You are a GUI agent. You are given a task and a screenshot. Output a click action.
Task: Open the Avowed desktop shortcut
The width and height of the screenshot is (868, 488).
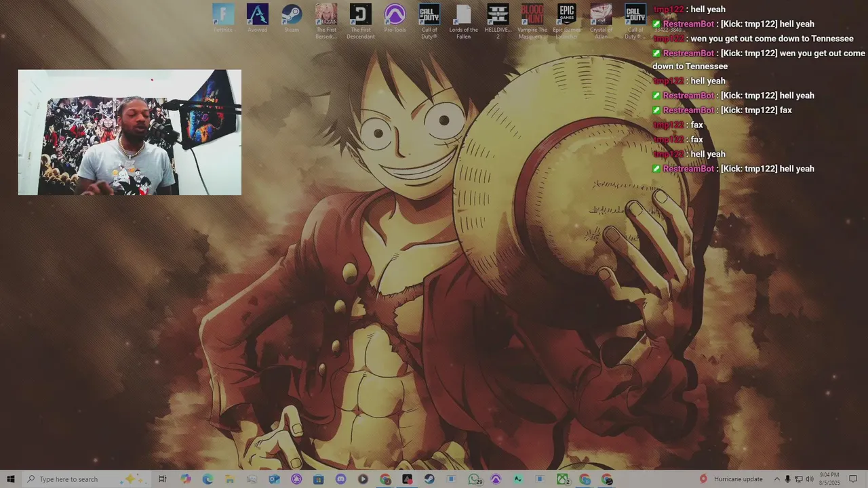click(257, 18)
